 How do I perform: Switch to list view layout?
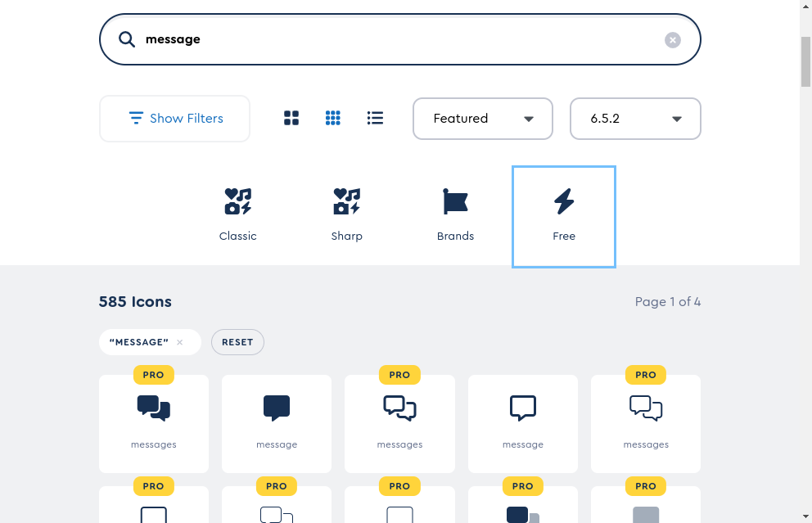pyautogui.click(x=375, y=118)
